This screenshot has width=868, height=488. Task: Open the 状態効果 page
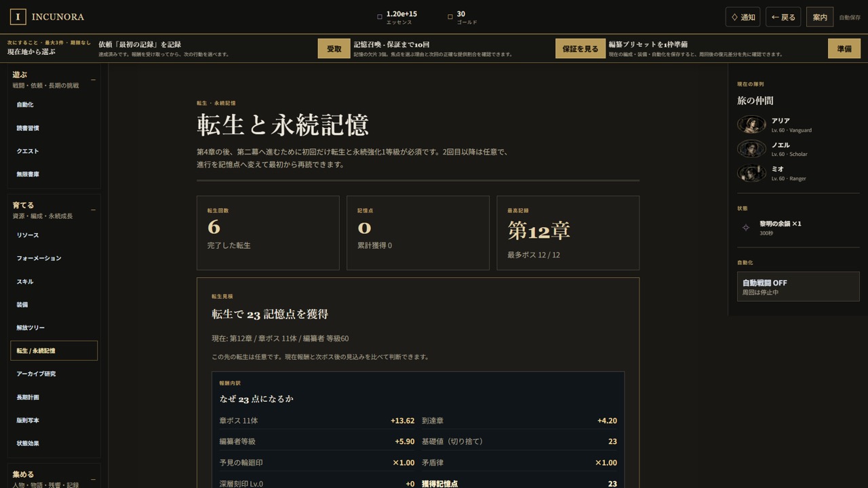54,443
